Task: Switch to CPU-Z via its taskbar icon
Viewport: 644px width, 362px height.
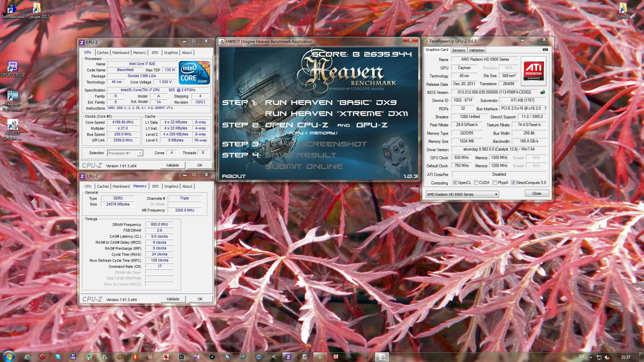Action: 288,357
